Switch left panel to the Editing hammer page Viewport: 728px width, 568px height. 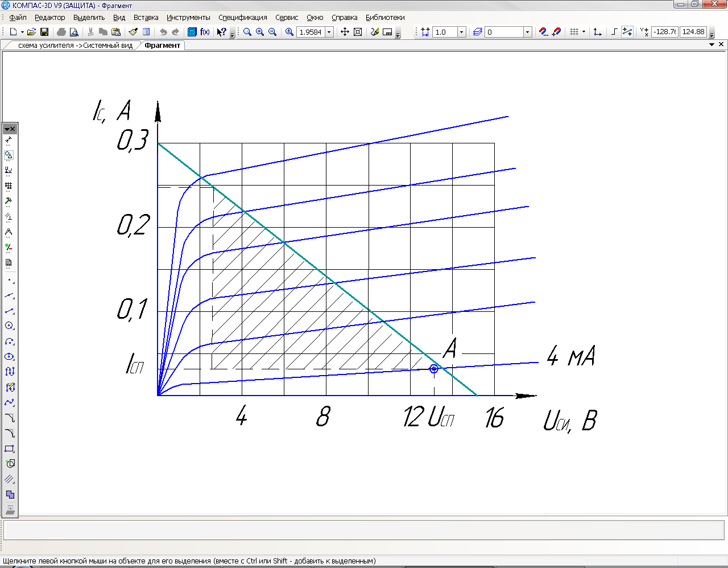tap(9, 201)
